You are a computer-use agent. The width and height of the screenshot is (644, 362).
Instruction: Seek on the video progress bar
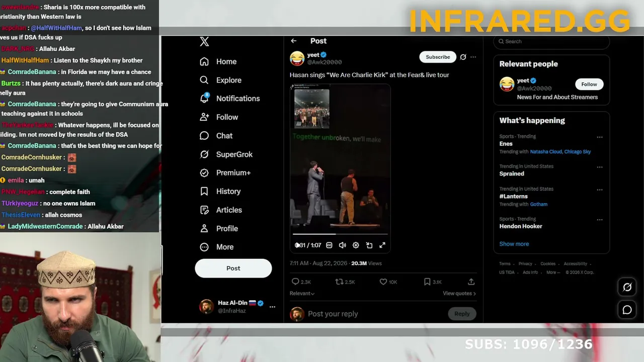pyautogui.click(x=340, y=234)
